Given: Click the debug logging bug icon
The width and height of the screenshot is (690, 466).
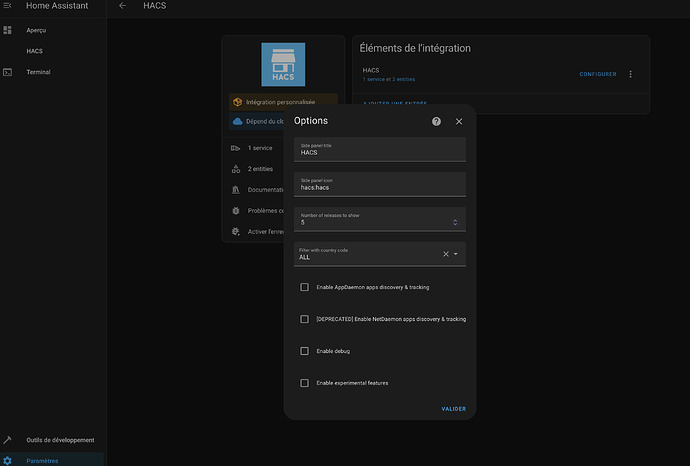Looking at the screenshot, I should pos(236,231).
